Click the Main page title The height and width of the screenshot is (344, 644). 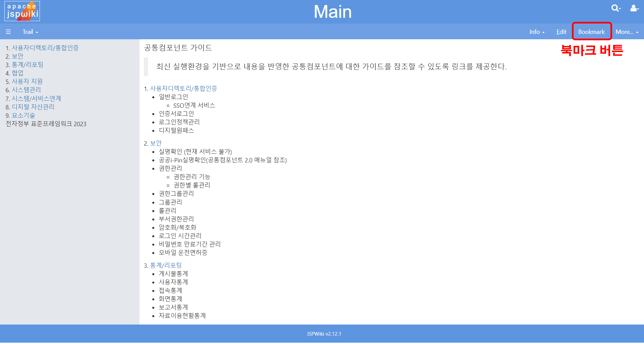[332, 12]
